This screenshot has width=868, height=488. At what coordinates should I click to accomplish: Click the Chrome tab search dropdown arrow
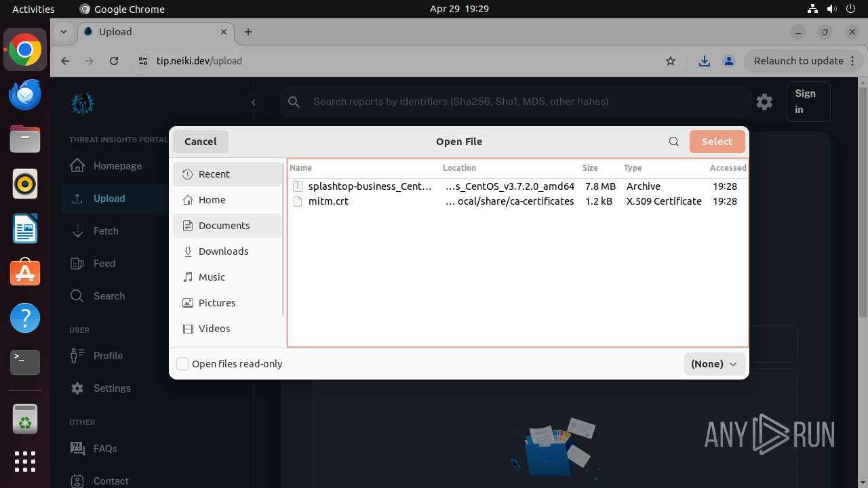tap(63, 32)
